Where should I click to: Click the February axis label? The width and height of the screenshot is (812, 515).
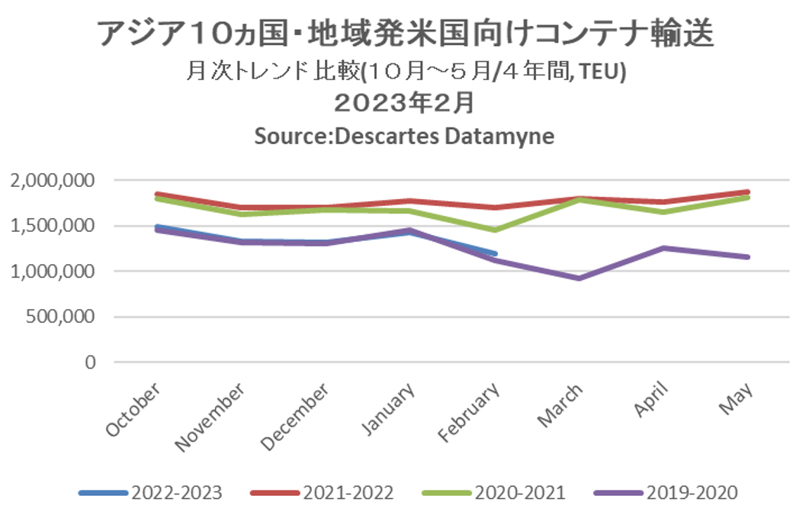(470, 412)
